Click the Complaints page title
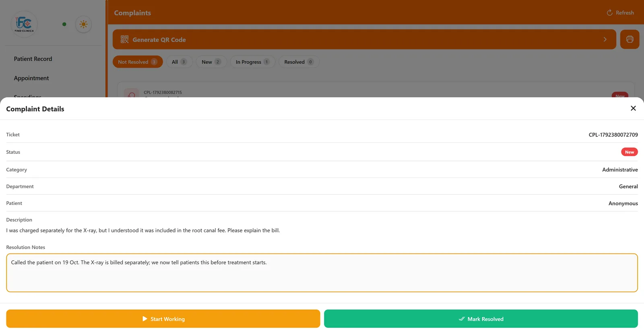The height and width of the screenshot is (334, 644). (x=132, y=13)
